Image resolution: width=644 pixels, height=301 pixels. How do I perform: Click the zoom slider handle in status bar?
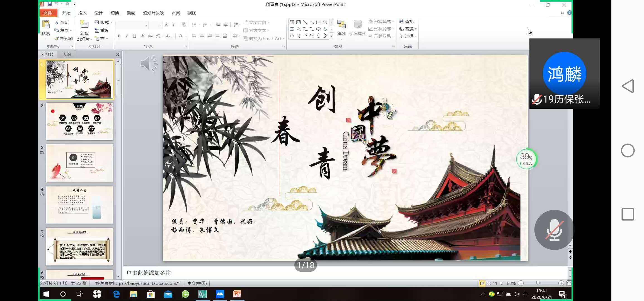tap(538, 283)
